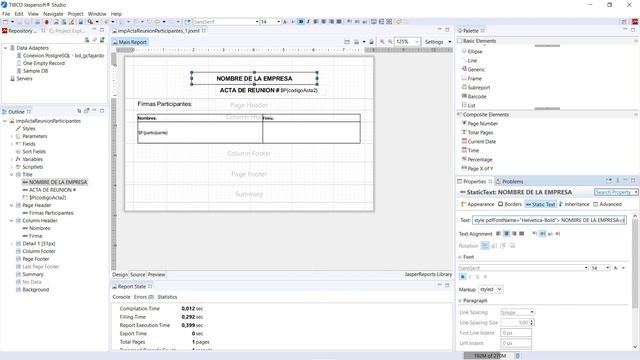Open the Appearance properties tab

[x=477, y=204]
